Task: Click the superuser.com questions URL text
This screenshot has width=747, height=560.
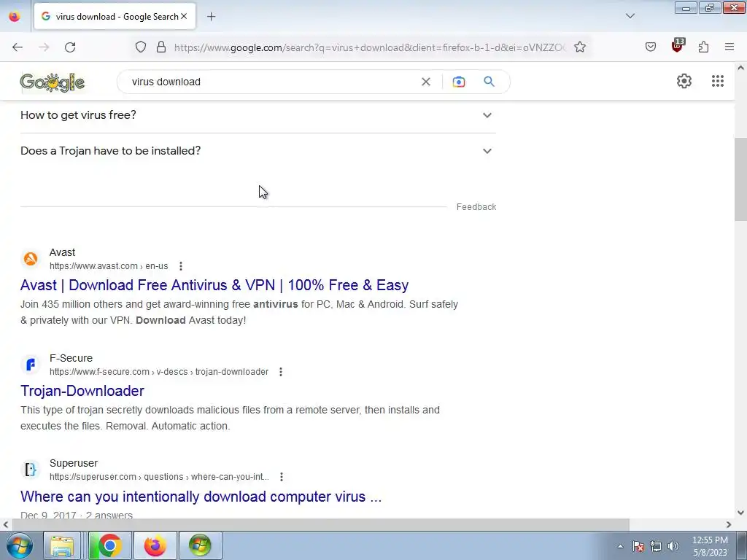Action: click(159, 477)
